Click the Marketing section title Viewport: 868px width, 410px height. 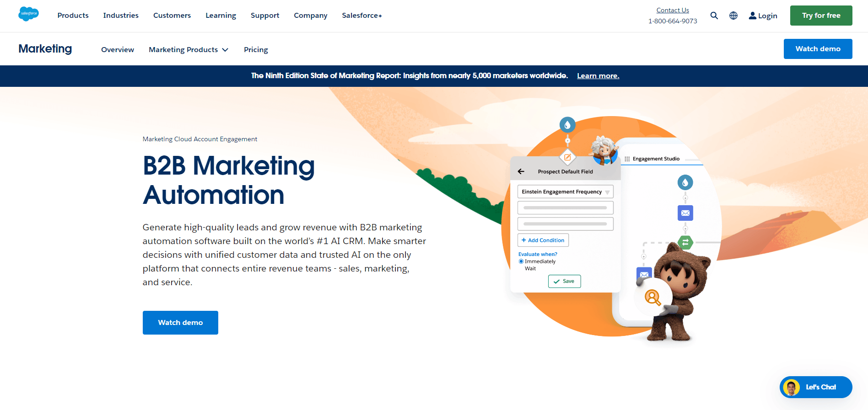click(45, 48)
